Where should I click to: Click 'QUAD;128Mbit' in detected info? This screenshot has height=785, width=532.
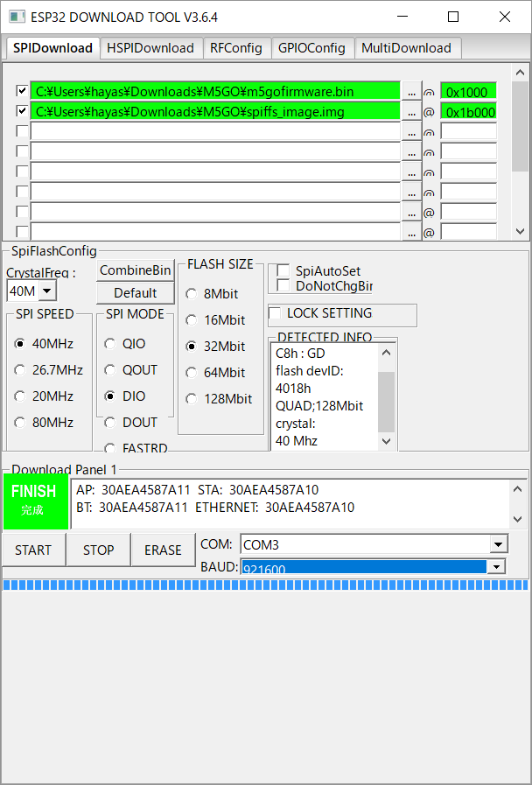pos(319,405)
